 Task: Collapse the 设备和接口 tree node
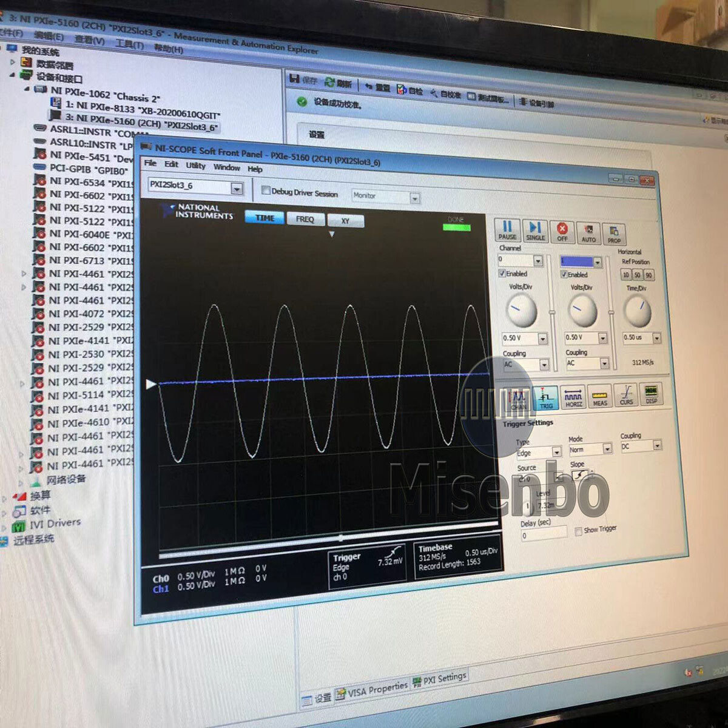coord(13,75)
